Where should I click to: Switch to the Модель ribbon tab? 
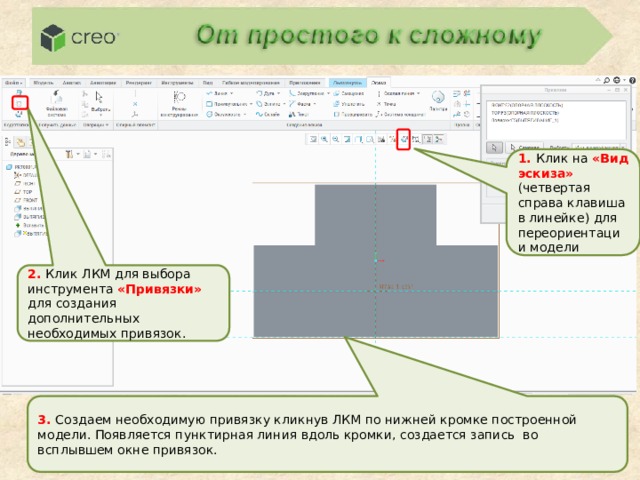point(43,83)
